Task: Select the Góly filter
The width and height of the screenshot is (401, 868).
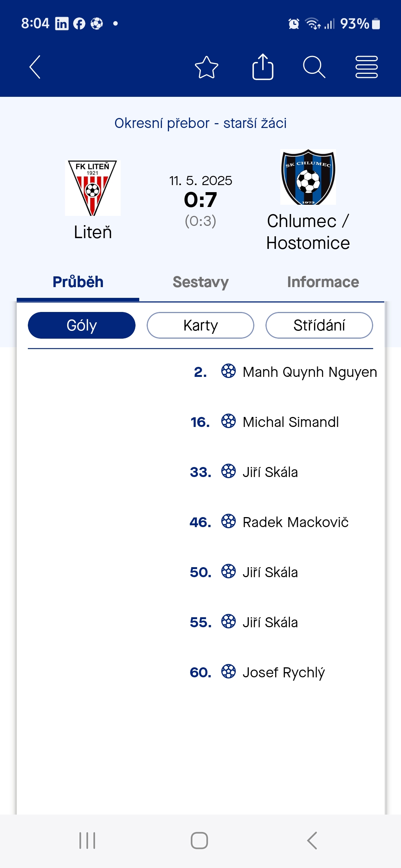Action: 82,325
